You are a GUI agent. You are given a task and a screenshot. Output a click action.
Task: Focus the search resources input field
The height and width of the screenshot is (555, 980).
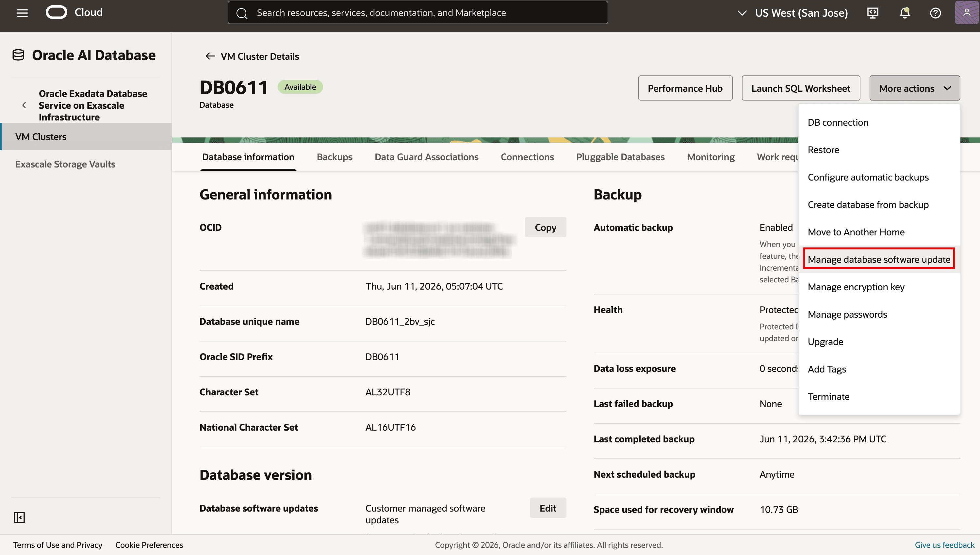tap(418, 13)
